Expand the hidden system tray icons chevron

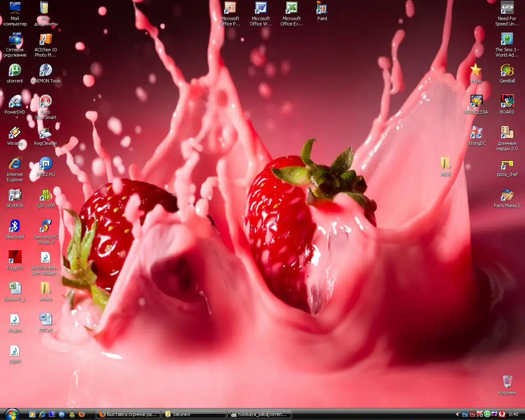pyautogui.click(x=457, y=414)
